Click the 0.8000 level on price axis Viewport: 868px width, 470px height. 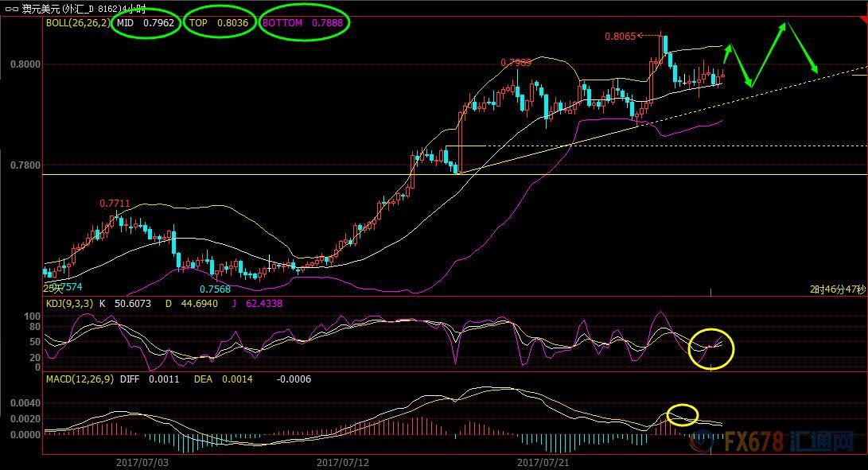pos(23,64)
